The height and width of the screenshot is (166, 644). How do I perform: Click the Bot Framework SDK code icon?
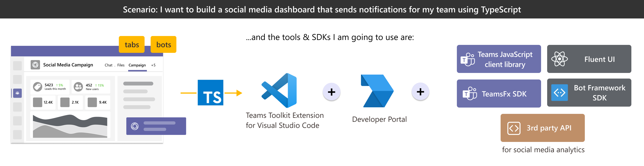tap(560, 93)
